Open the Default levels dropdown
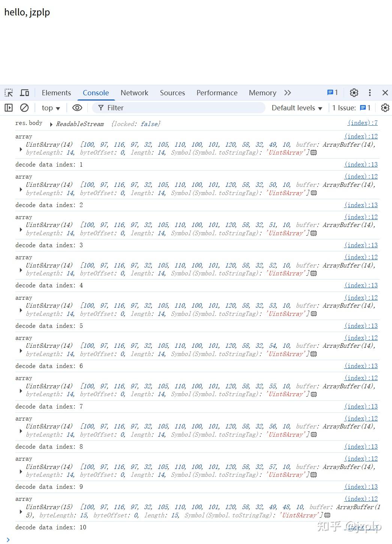 coord(297,108)
